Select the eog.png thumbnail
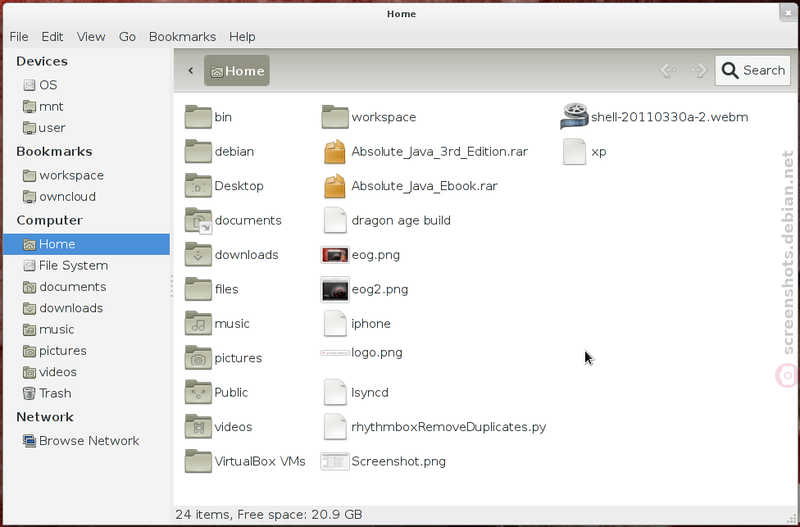This screenshot has width=800, height=527. click(335, 255)
